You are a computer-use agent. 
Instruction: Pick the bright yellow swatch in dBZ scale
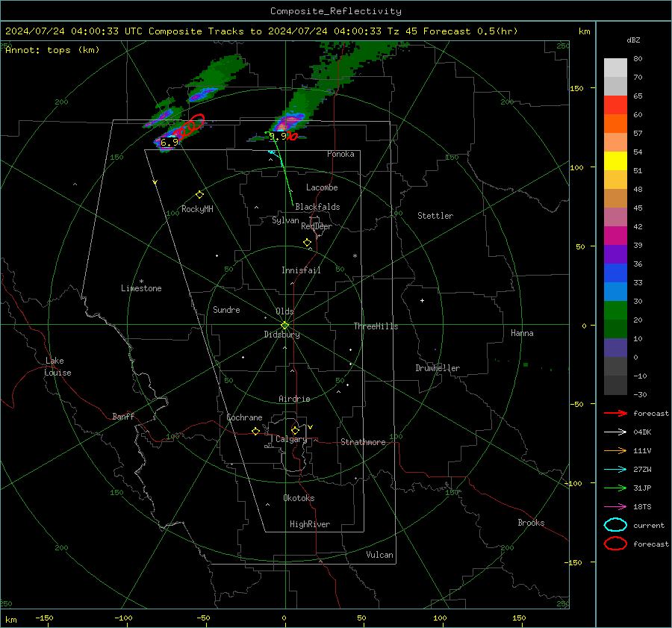[615, 161]
